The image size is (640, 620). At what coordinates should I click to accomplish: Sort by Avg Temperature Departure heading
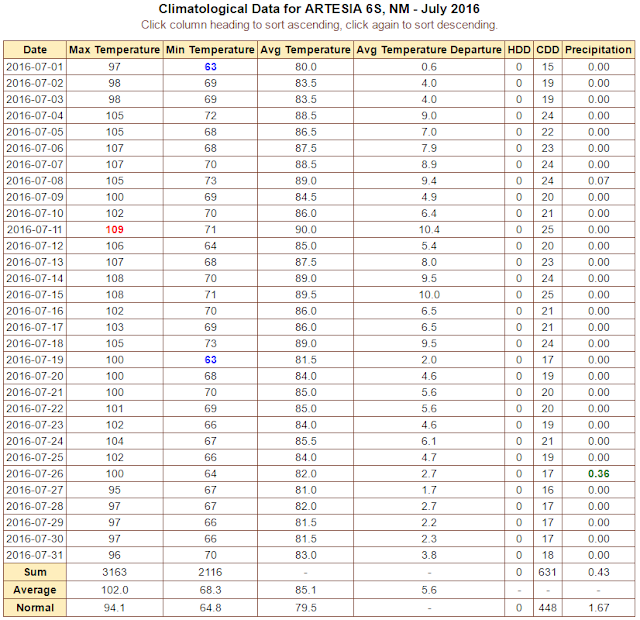(x=429, y=50)
